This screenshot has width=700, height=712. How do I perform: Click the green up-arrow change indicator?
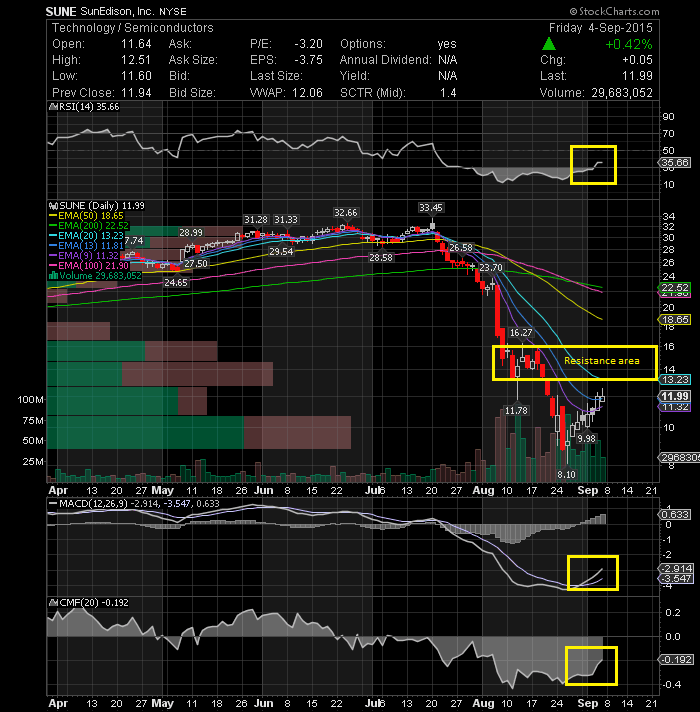tap(549, 44)
